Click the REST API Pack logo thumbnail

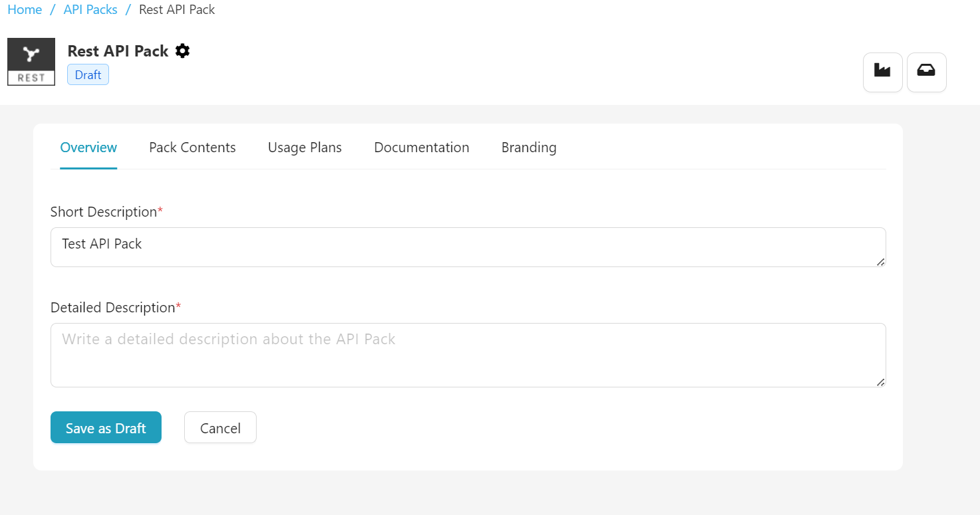pos(31,61)
